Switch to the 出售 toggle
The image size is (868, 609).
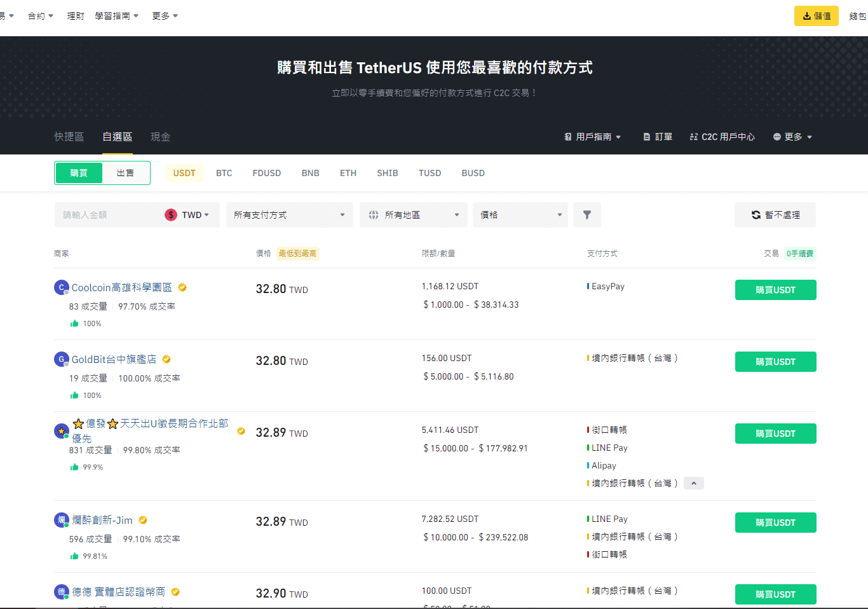pyautogui.click(x=125, y=173)
